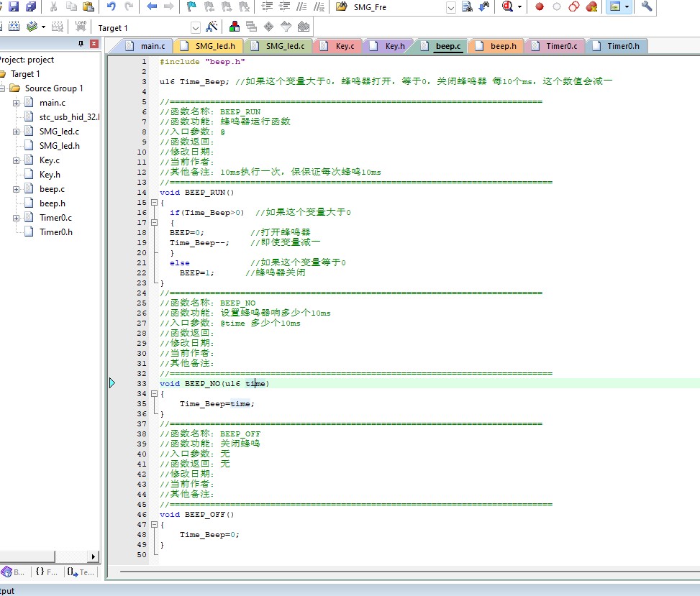Screen dimensions: 700x596
Task: Click the Save All files icon
Action: tap(31, 6)
